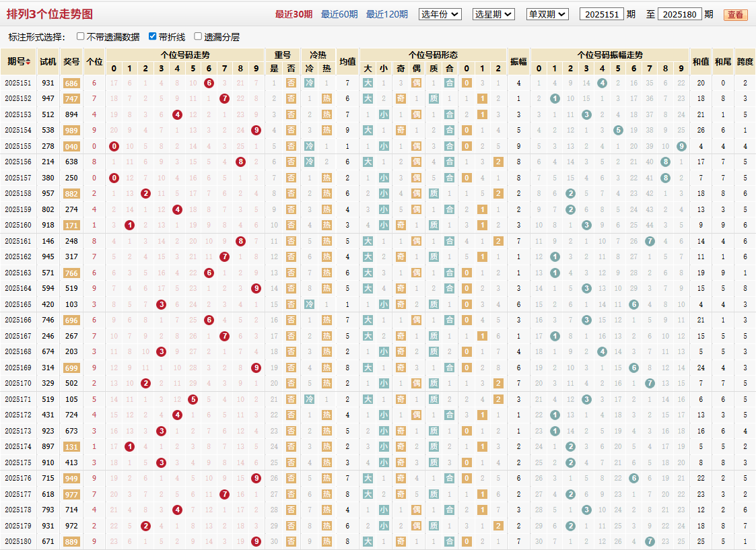Click teal amplitude ball 6 in row 2025165

click(x=634, y=304)
